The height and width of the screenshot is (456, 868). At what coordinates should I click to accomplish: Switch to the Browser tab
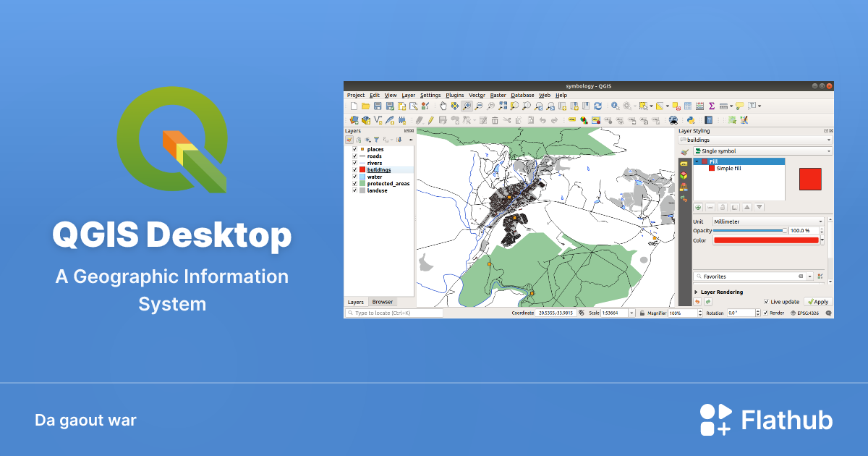pos(381,302)
